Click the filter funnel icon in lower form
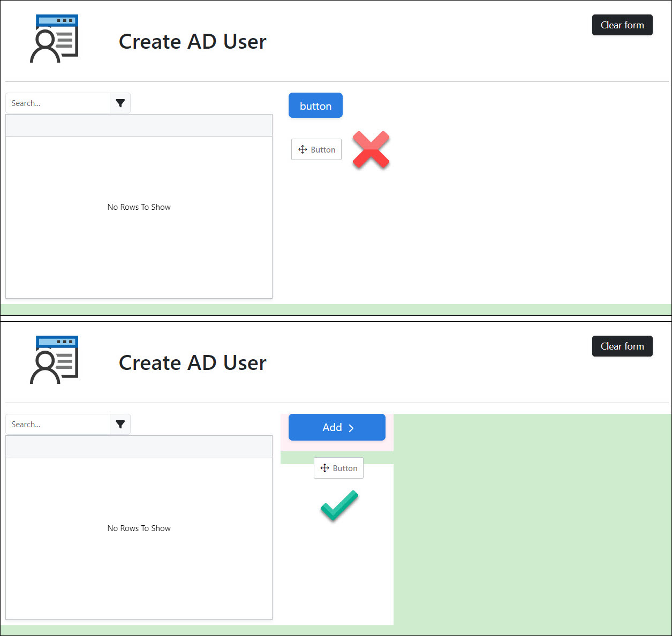 coord(120,425)
